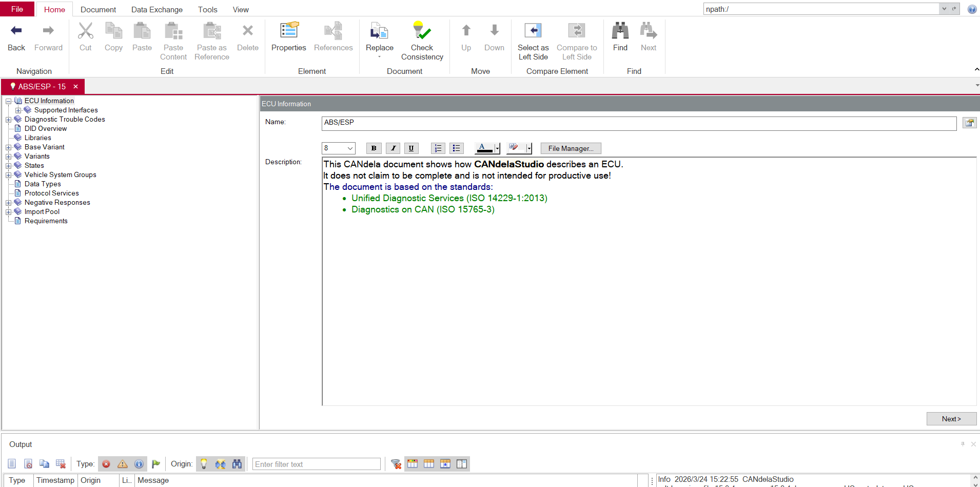Open the File menu
980x487 pixels.
point(17,9)
